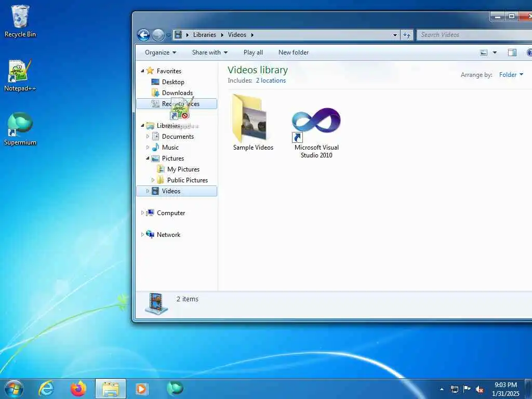Select Microsoft Visual Studio 2010 shortcut
This screenshot has height=399, width=532.
(x=316, y=131)
